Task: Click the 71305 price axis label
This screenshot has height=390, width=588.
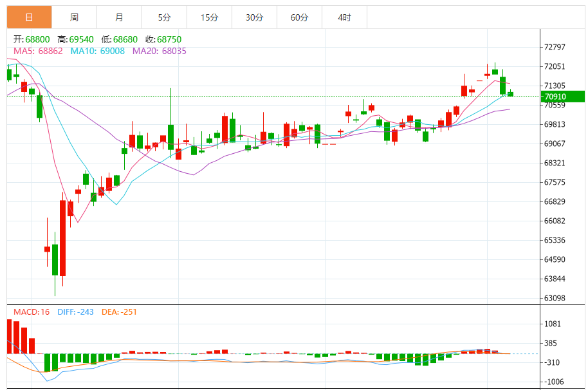Action: coord(555,86)
